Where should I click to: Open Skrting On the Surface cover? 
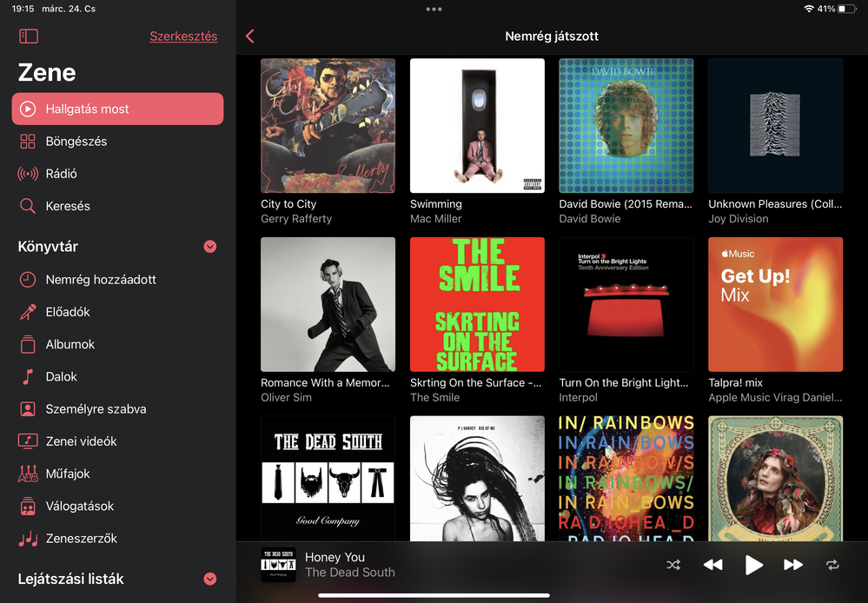pos(477,305)
